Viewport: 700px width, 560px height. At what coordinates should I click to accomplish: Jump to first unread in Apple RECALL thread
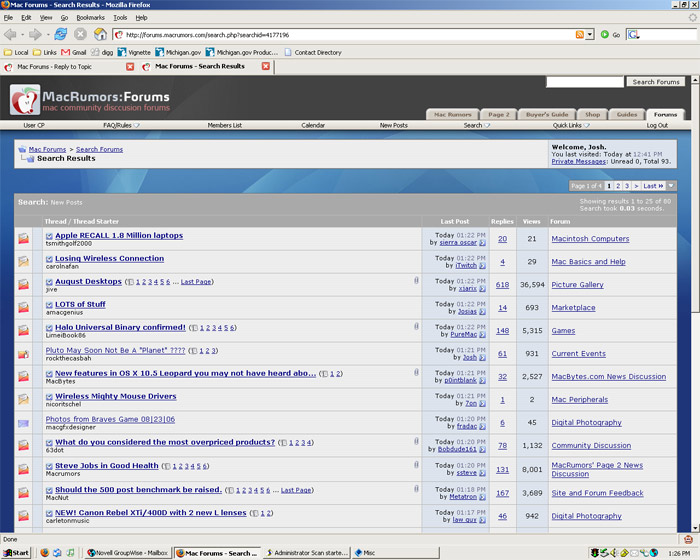[x=49, y=236]
